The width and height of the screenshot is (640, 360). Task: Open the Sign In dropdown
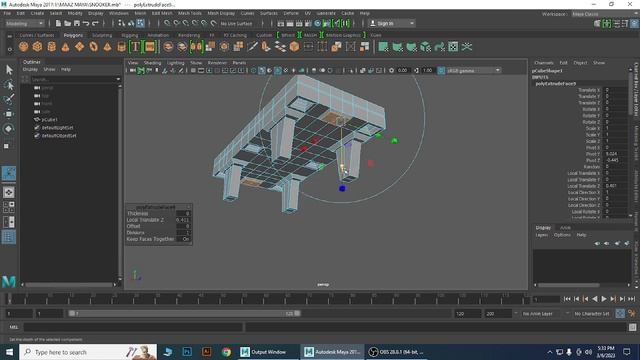tap(392, 24)
